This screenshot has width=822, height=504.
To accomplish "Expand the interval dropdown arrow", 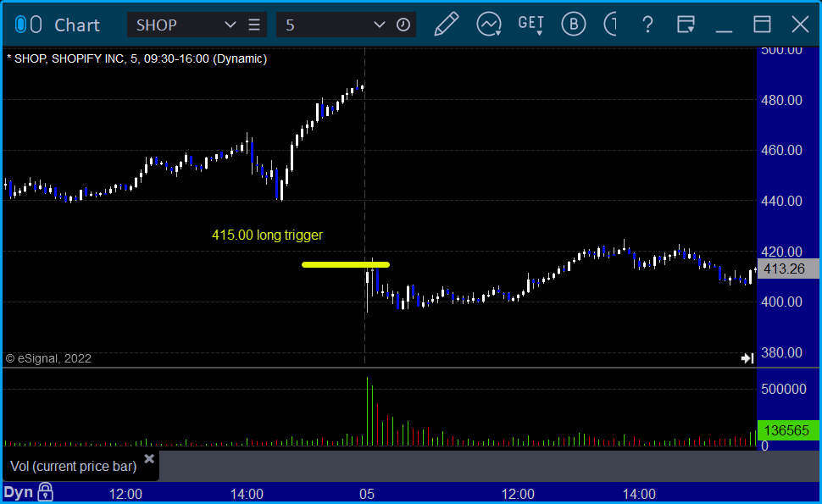I will tap(379, 25).
